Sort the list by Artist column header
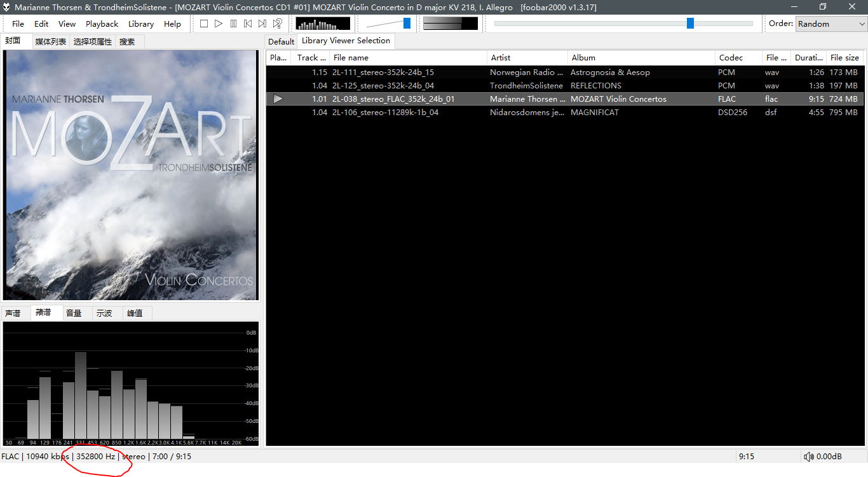Viewport: 868px width, 477px height. (501, 57)
